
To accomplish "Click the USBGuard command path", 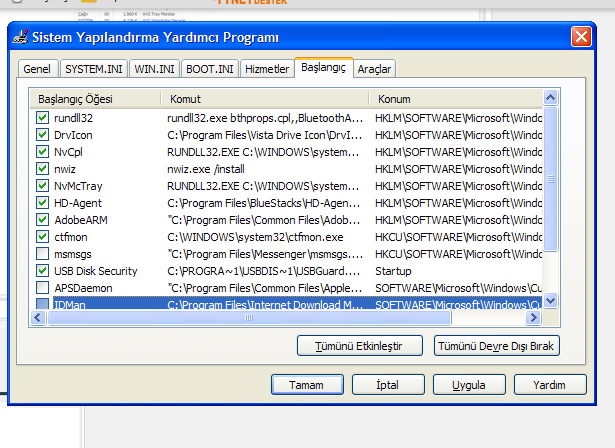I will tap(263, 271).
